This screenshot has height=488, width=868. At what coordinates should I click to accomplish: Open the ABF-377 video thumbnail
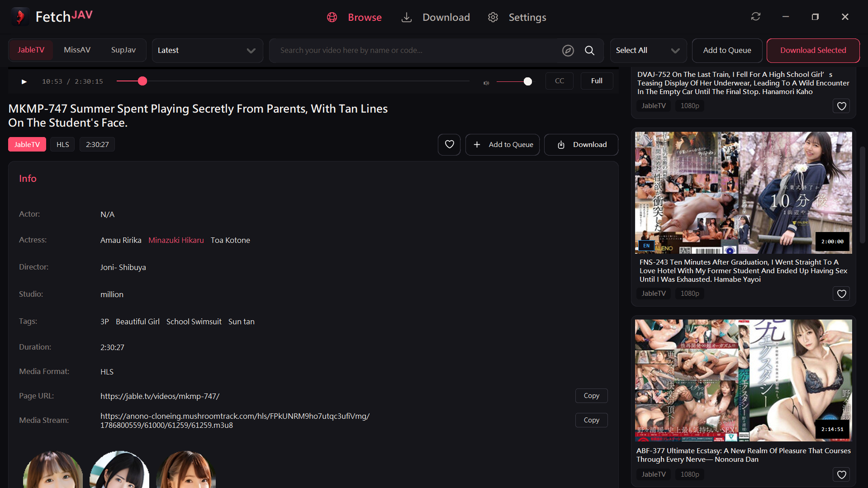tap(744, 380)
